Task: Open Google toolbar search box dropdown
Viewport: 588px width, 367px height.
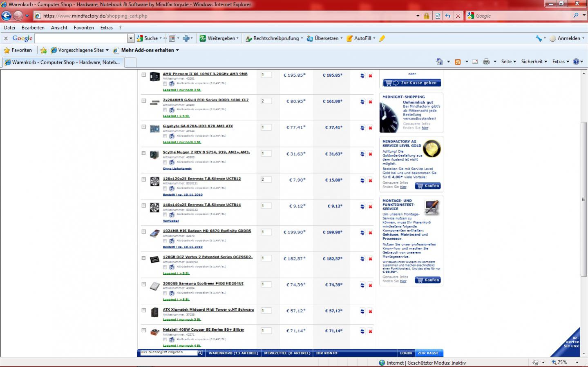Action: click(131, 38)
